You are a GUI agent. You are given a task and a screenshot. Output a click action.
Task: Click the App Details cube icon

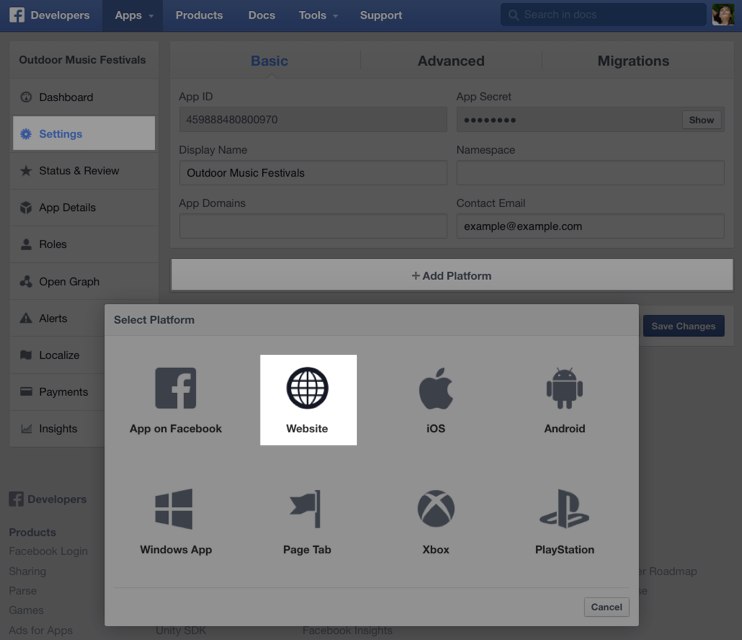26,207
